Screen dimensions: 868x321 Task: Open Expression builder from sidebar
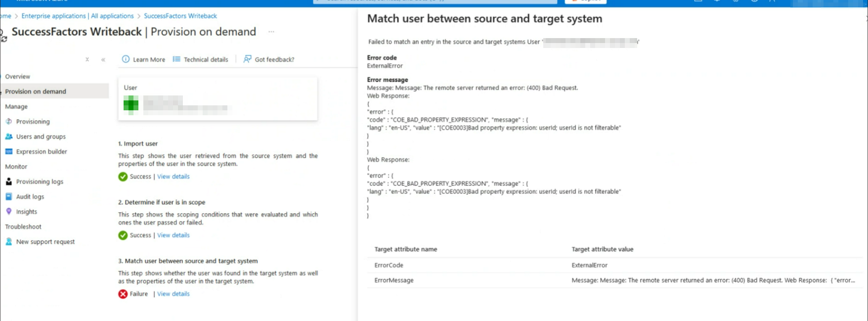pyautogui.click(x=42, y=152)
